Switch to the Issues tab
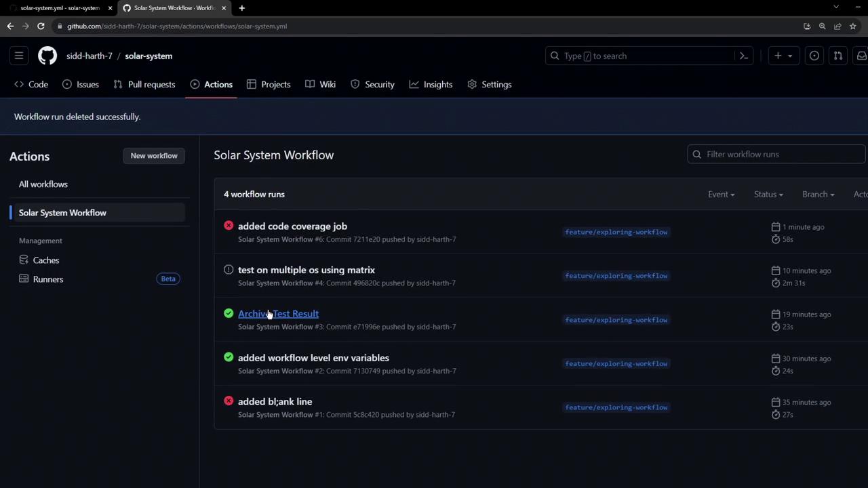 pyautogui.click(x=81, y=84)
